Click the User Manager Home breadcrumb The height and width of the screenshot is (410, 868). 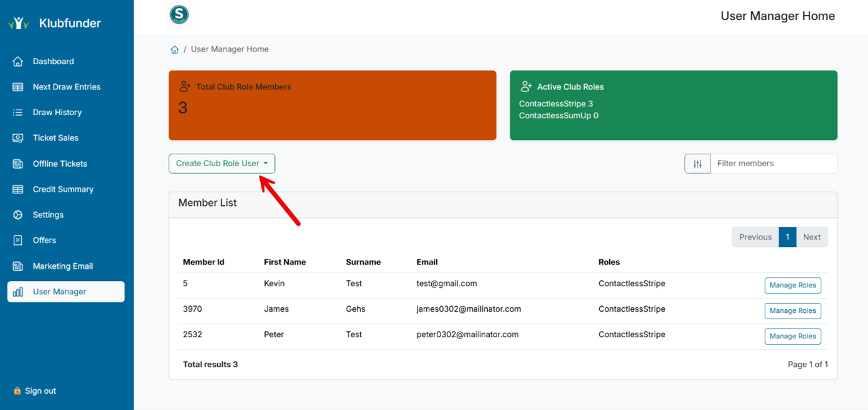click(x=230, y=49)
